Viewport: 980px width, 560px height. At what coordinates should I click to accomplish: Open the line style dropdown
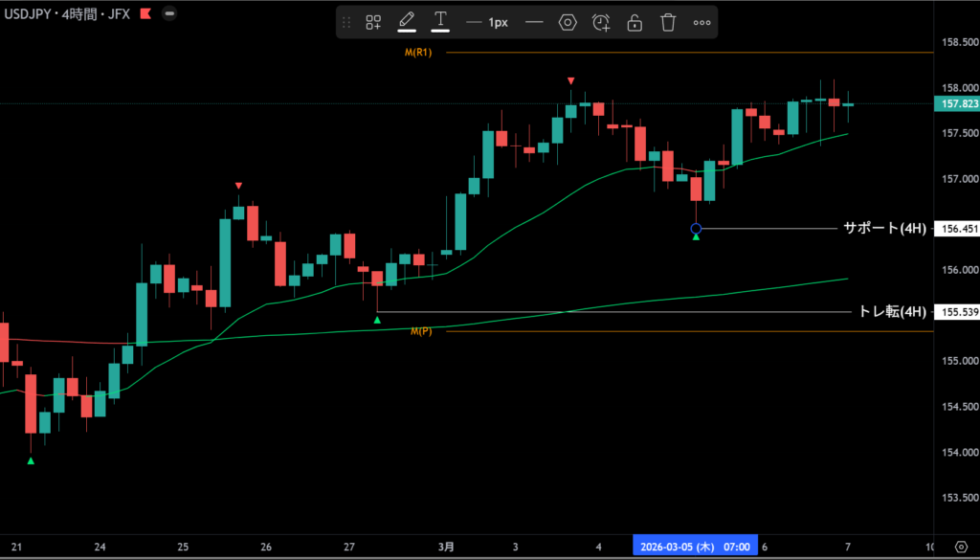534,22
